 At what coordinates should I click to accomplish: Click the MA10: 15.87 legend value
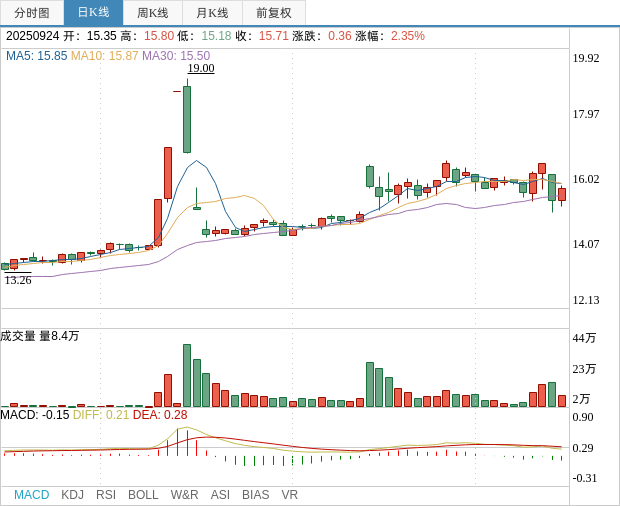(x=105, y=56)
